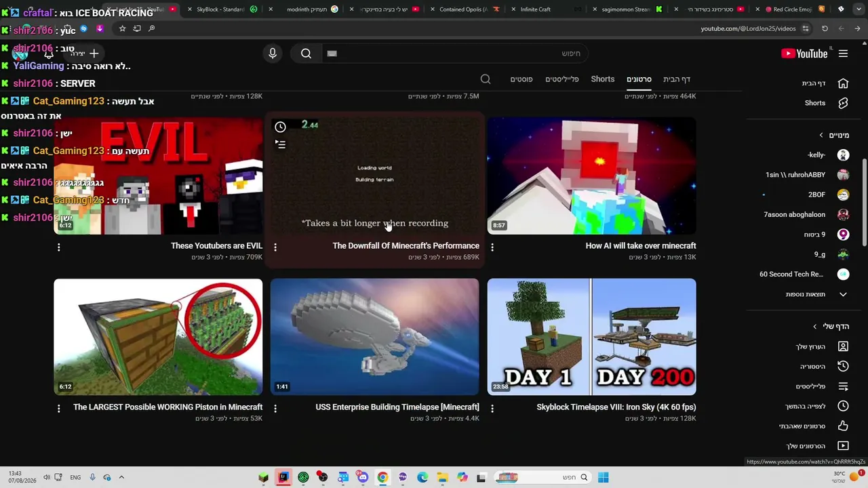Viewport: 868px width, 488px height.
Task: Open the YouTube hamburger guide menu
Action: click(843, 54)
